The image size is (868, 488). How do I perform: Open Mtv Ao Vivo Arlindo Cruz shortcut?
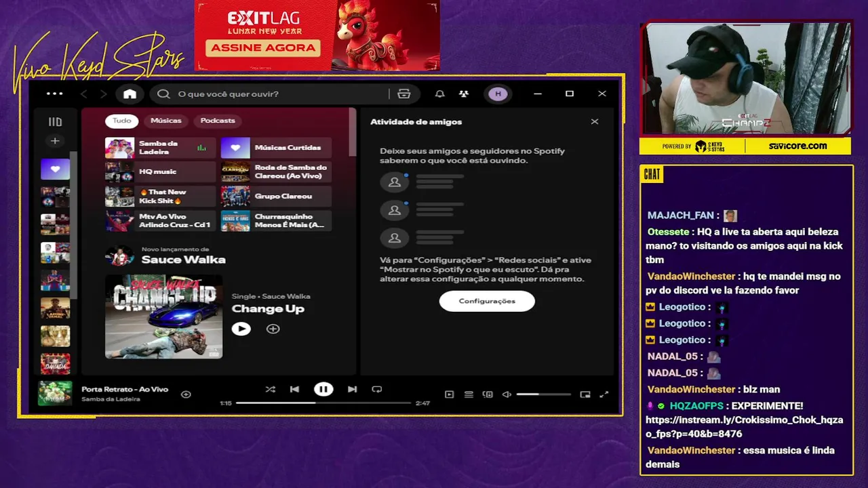coord(160,221)
